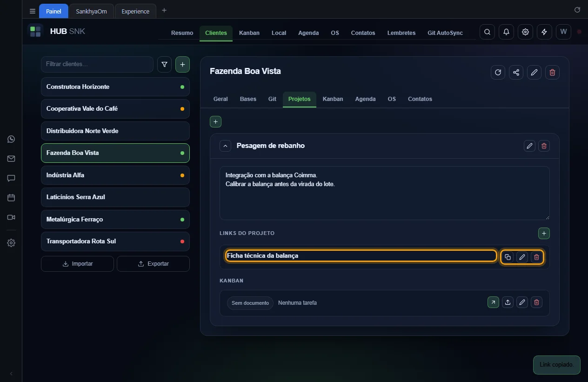Add a new project with the plus button
The image size is (588, 382).
pos(215,121)
